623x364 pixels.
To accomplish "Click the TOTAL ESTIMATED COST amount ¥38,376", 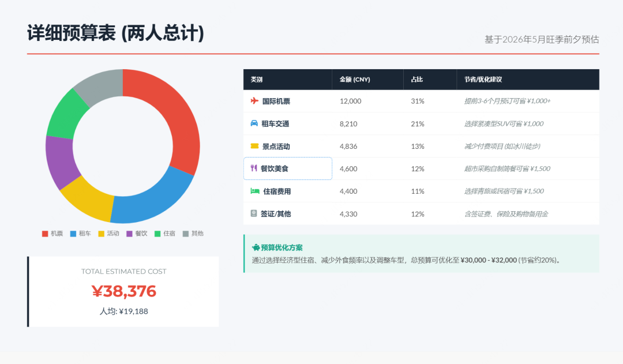I will point(122,291).
